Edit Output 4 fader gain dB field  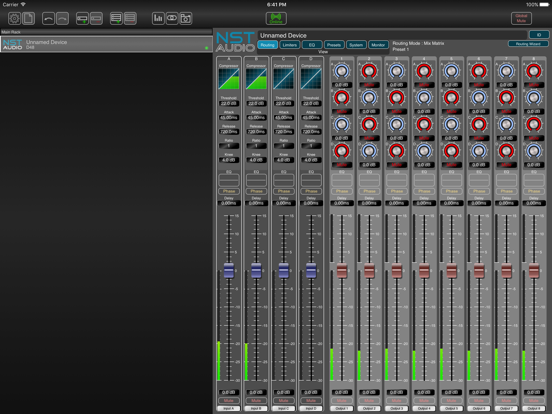(x=424, y=392)
